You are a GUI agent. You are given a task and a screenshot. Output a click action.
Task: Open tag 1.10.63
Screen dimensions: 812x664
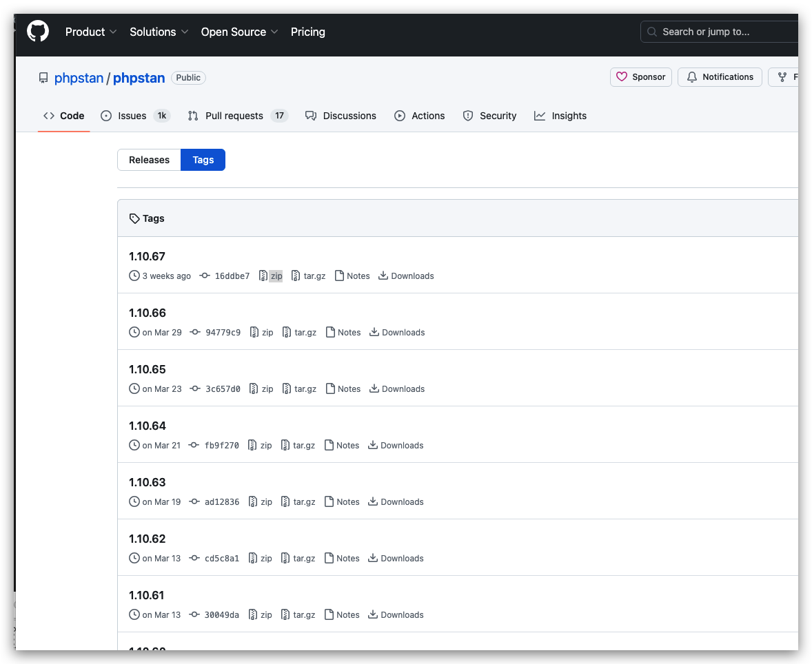tap(148, 482)
